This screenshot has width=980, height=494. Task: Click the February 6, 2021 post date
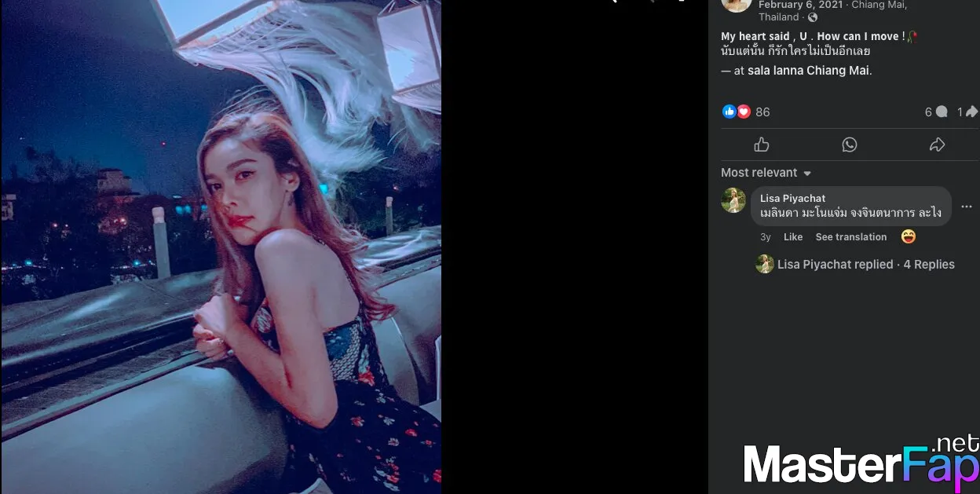tap(800, 5)
